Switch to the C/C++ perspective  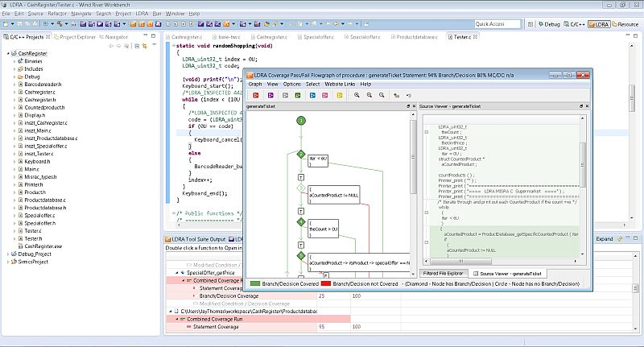(x=574, y=24)
